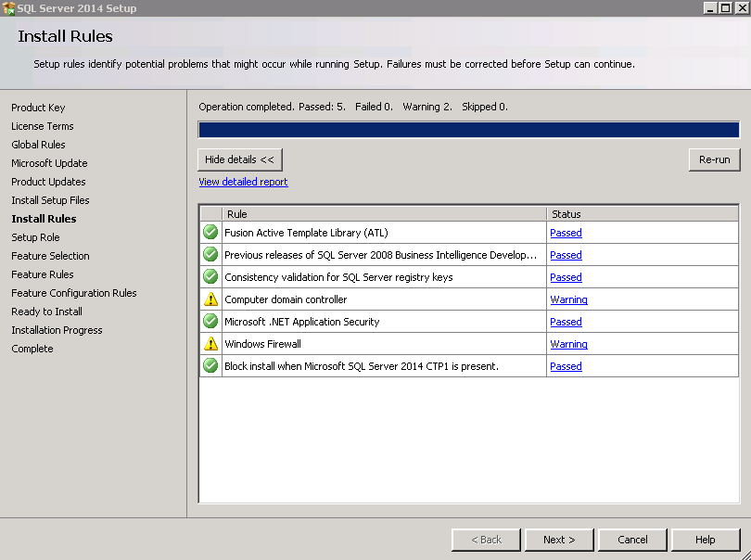Click the 'Warning 2.' summary text

pos(427,107)
